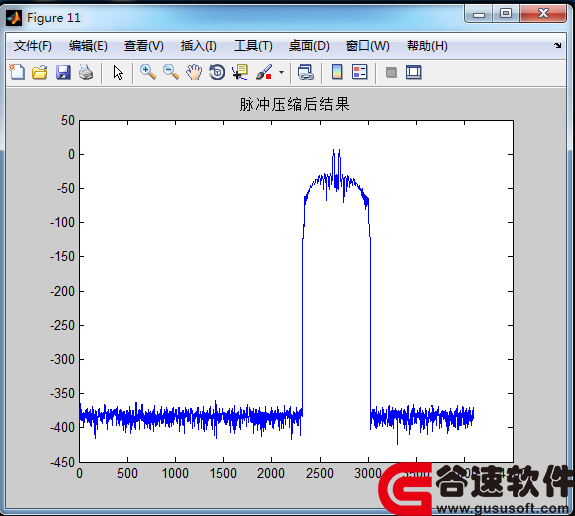Open the 文件(F) menu
Image resolution: width=575 pixels, height=516 pixels.
pos(33,46)
